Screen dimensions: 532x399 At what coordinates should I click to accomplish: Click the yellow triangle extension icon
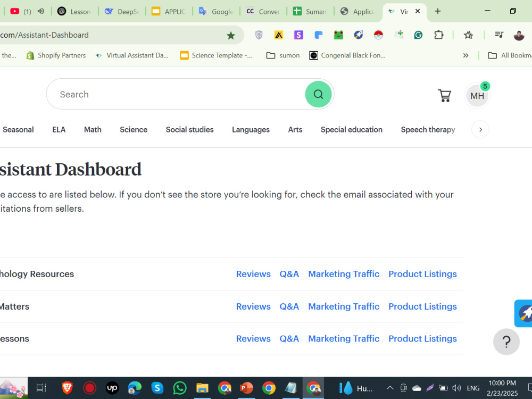click(279, 35)
